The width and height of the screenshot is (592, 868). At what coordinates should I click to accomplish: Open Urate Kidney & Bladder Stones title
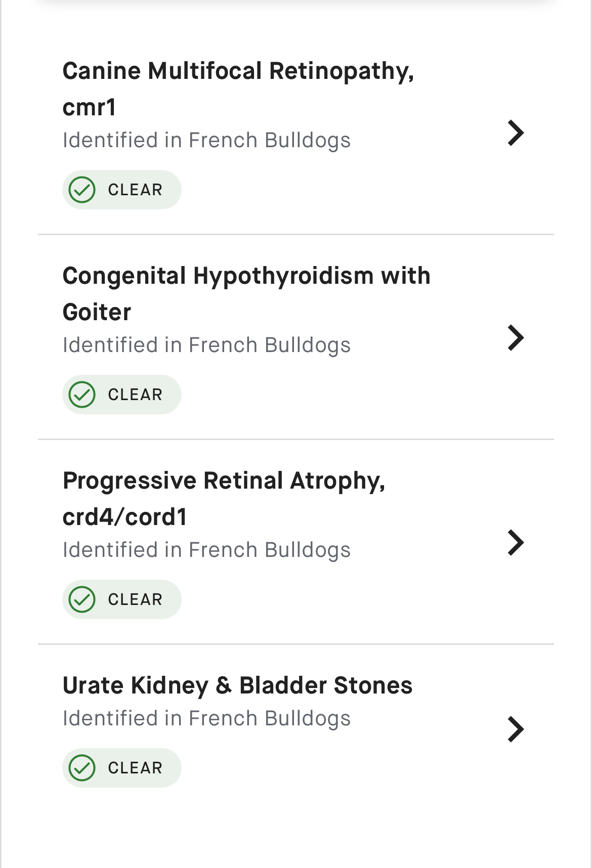tap(237, 685)
